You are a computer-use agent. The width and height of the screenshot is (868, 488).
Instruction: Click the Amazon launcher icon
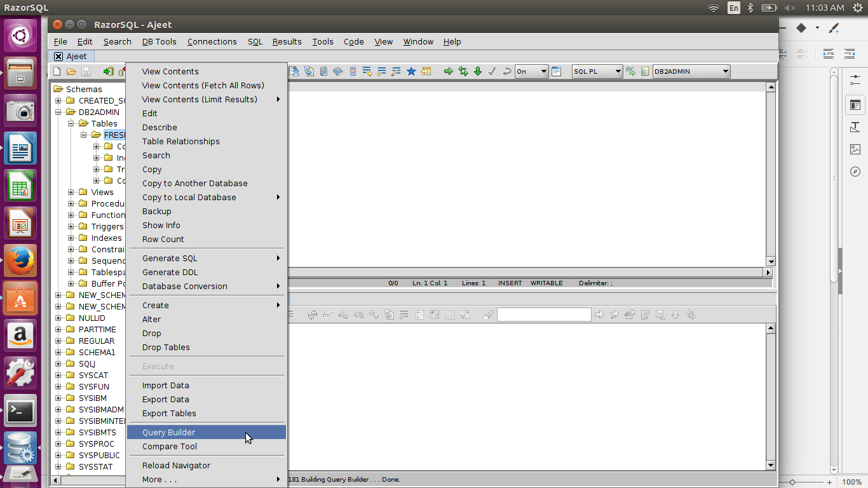coord(20,335)
